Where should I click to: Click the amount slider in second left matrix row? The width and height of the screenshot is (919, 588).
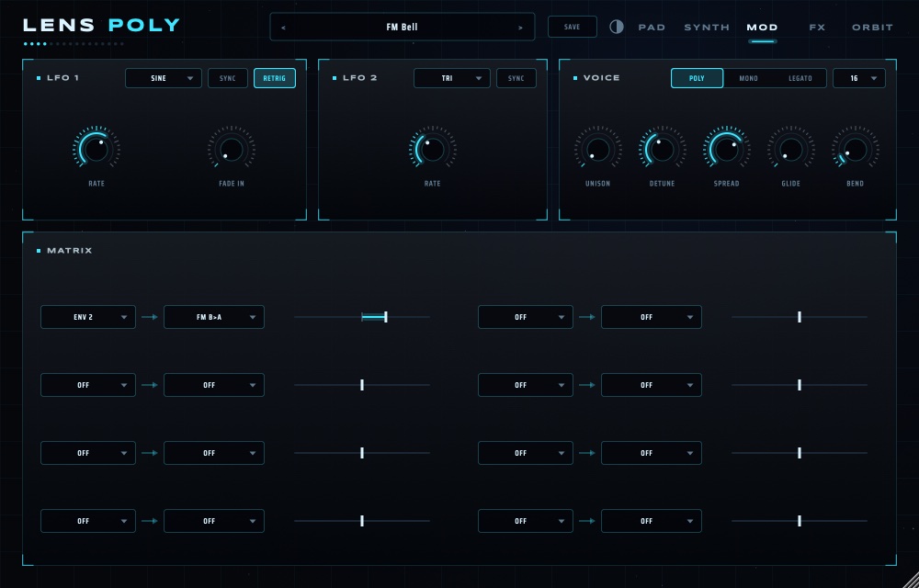pyautogui.click(x=362, y=385)
